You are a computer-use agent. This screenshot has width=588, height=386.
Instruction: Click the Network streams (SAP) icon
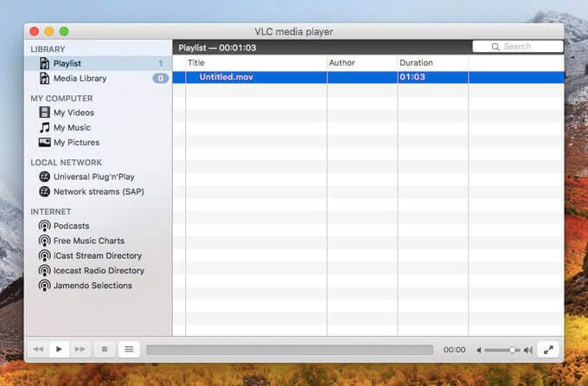click(x=44, y=191)
